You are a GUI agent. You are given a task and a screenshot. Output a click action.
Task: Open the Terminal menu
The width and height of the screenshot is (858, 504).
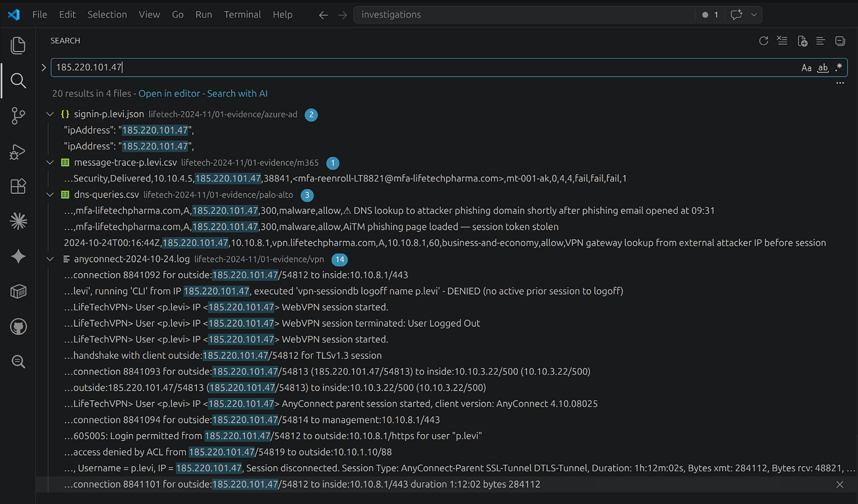(x=243, y=15)
